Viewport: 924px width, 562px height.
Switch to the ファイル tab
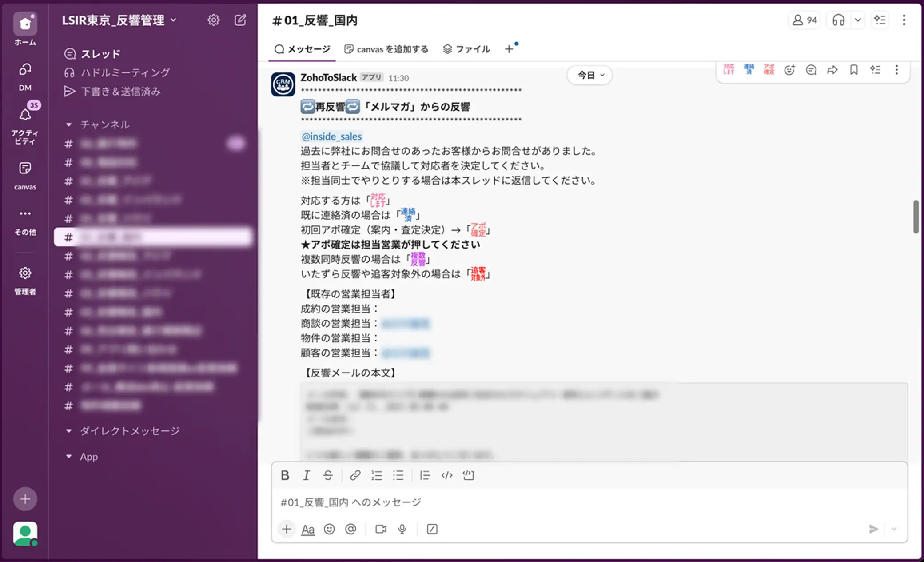click(466, 49)
